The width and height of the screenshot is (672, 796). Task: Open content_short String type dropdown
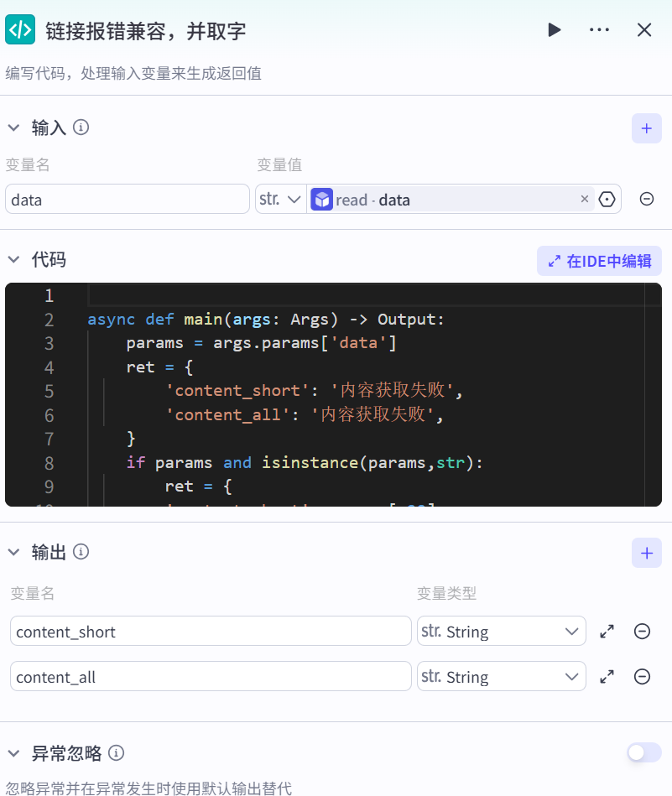[x=501, y=632]
